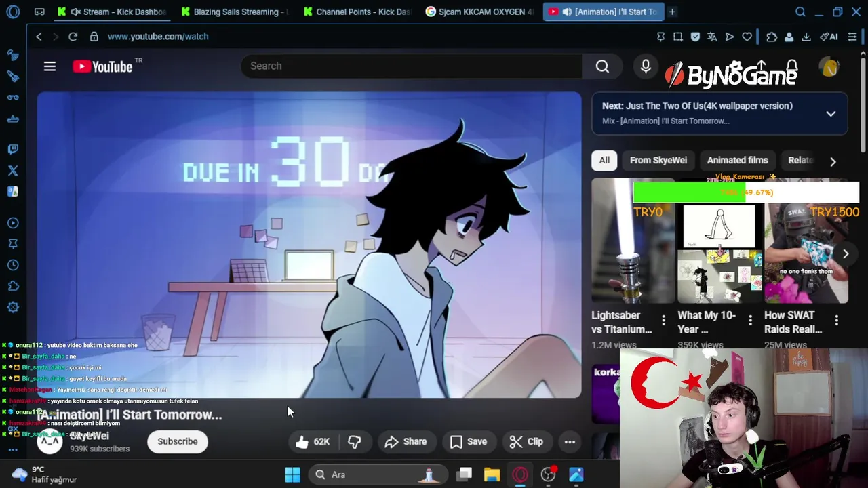
Task: Take a snapshot from the address bar
Action: point(677,37)
